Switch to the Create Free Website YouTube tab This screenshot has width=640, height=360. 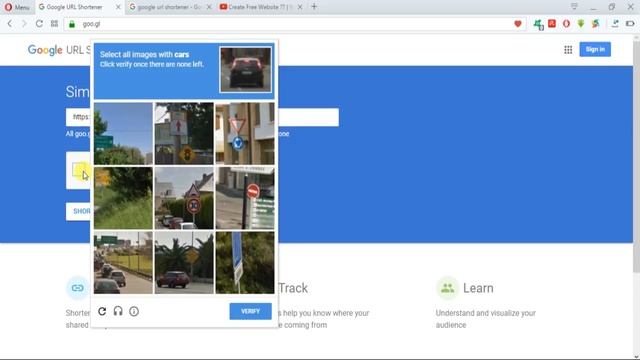(260, 7)
